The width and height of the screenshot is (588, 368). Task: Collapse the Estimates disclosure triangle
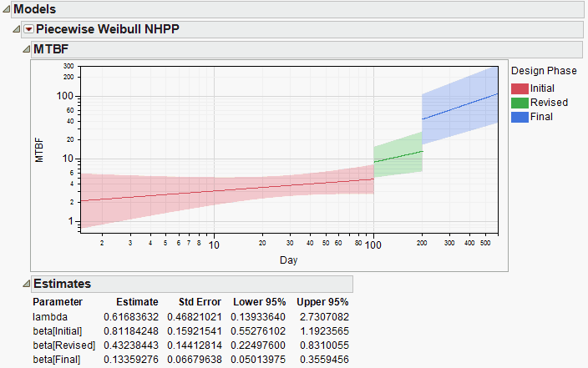coord(26,284)
